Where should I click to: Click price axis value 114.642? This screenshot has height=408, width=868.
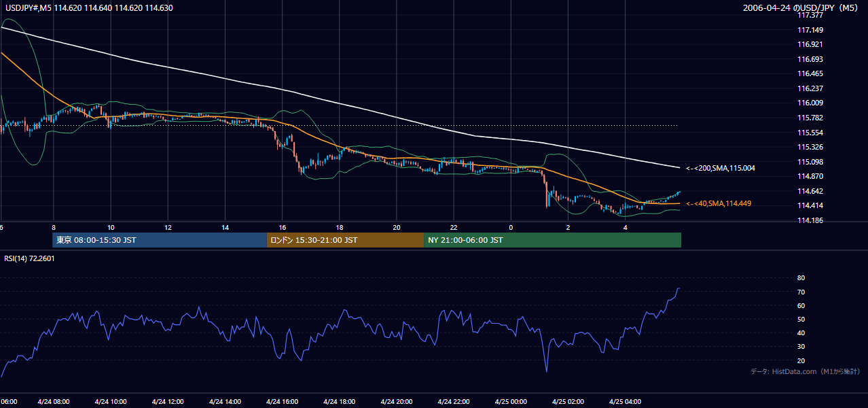click(x=810, y=191)
